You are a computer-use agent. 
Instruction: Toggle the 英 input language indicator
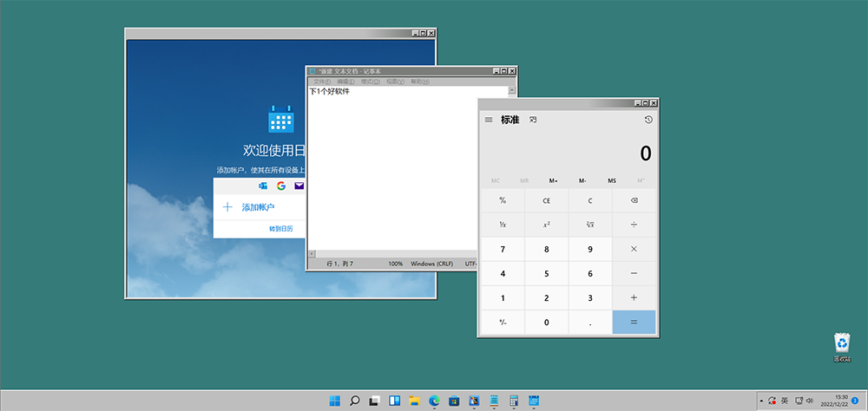785,401
